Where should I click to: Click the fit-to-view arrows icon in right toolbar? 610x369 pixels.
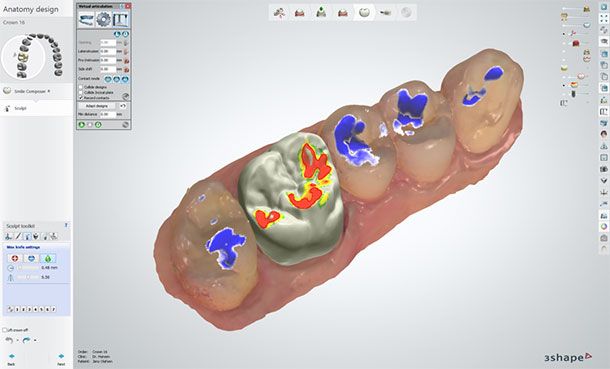604,19
